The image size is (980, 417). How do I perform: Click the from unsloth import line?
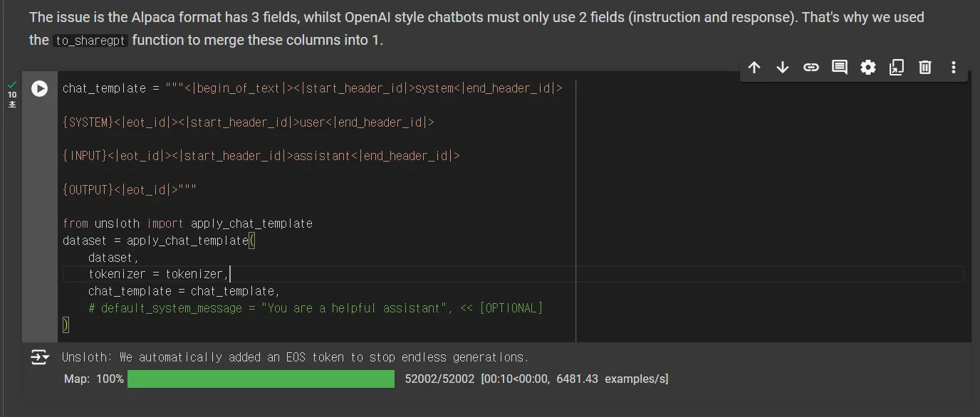187,223
